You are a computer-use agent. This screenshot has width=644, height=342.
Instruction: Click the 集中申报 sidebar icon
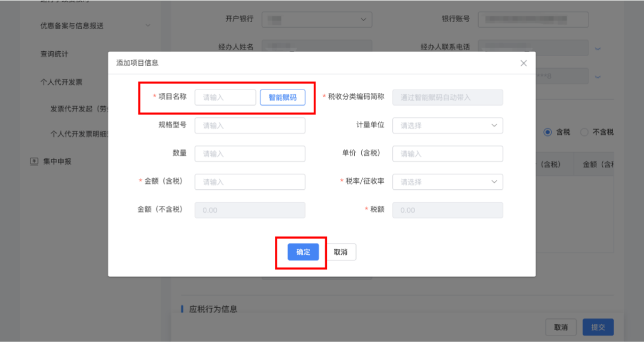pos(34,162)
